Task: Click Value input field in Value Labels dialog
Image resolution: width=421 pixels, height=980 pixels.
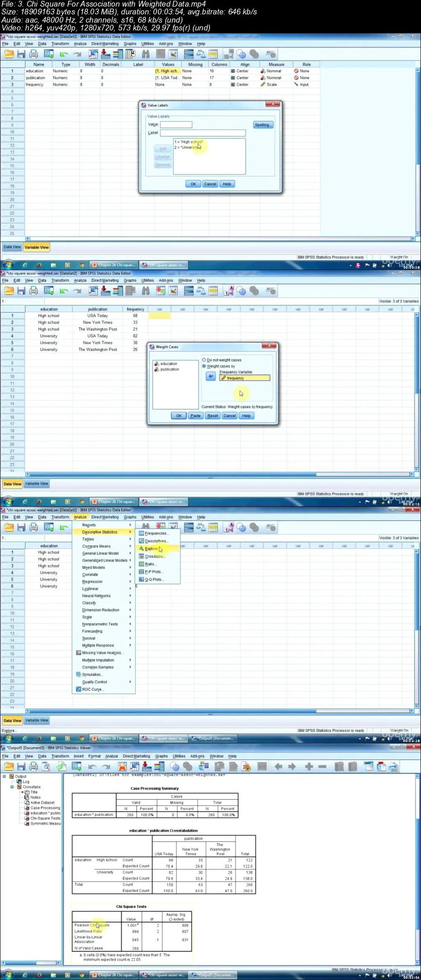Action: click(176, 125)
